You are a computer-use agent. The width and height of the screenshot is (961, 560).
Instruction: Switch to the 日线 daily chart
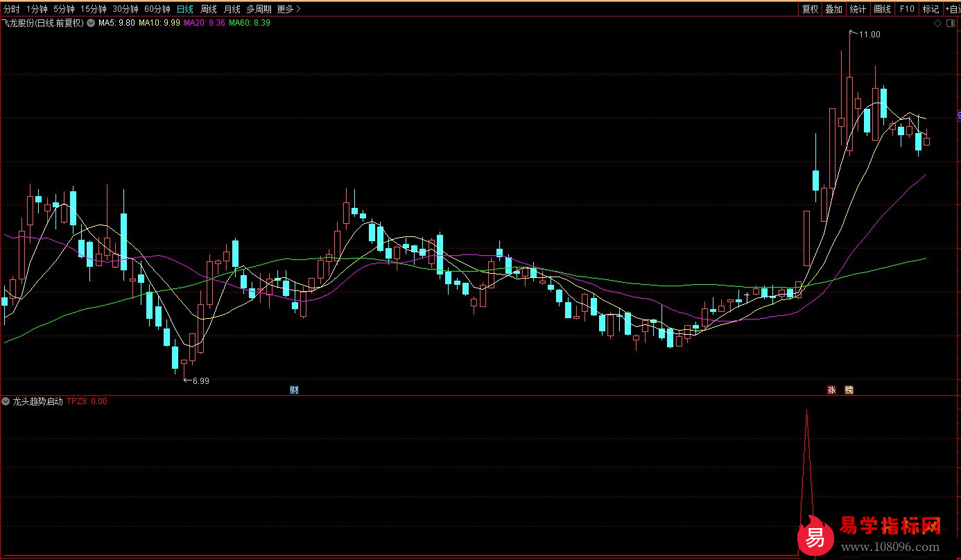pos(185,9)
